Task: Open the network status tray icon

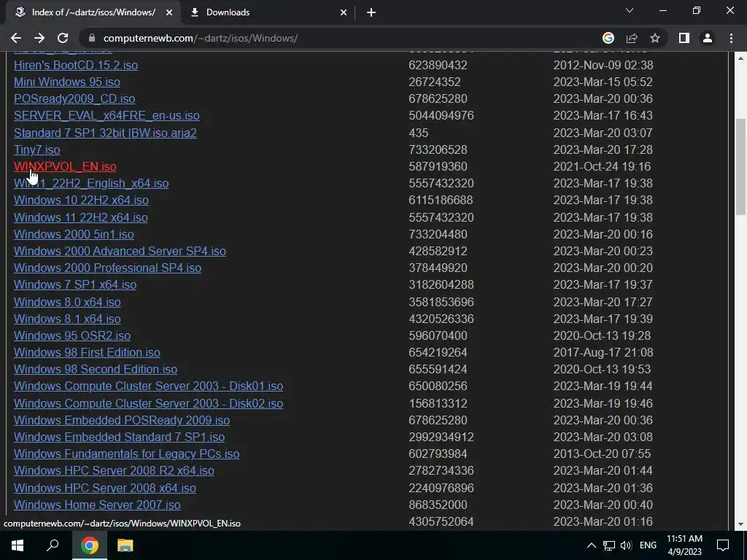Action: [609, 545]
